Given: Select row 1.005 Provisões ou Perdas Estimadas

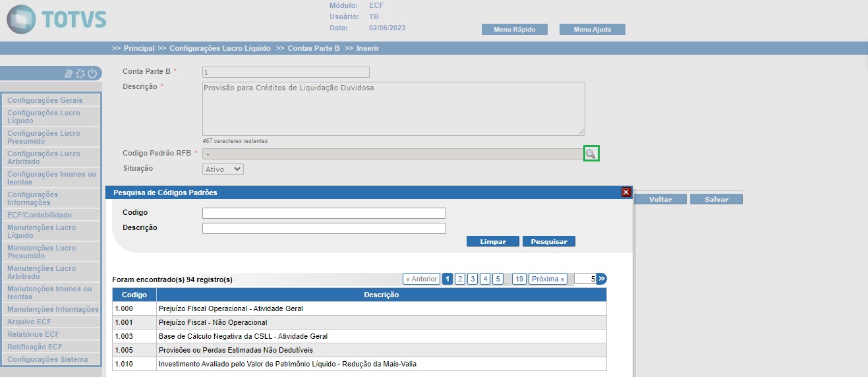Looking at the screenshot, I should point(359,350).
